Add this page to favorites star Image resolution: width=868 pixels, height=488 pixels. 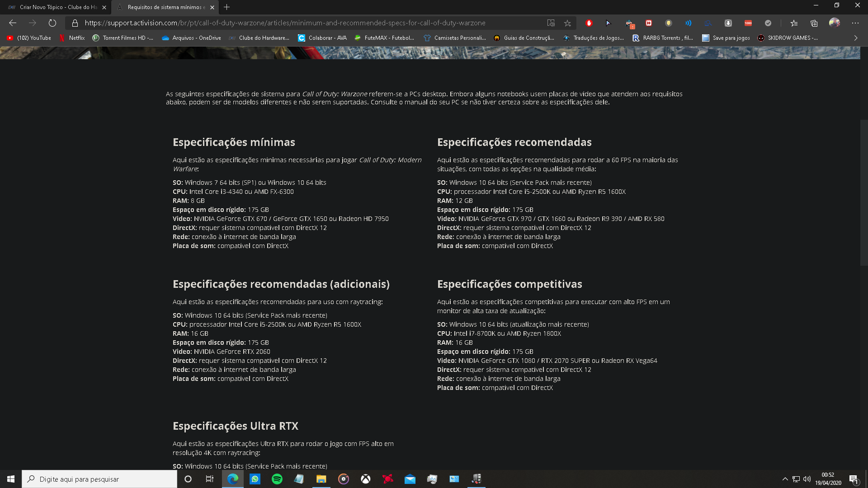click(x=567, y=23)
